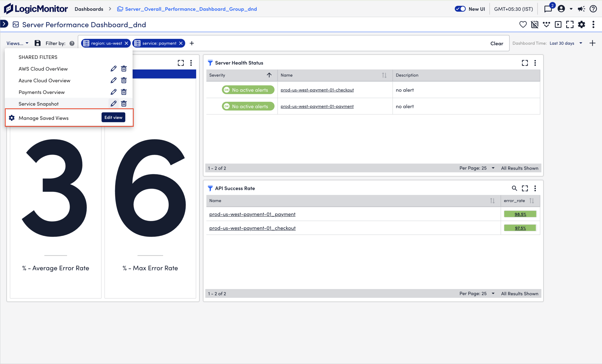Image resolution: width=602 pixels, height=364 pixels.
Task: Enter dashboard fullscreen mode
Action: coord(570,24)
